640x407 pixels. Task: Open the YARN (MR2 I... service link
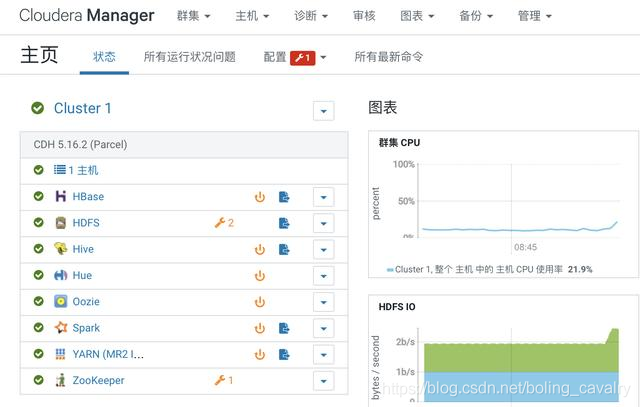[108, 354]
